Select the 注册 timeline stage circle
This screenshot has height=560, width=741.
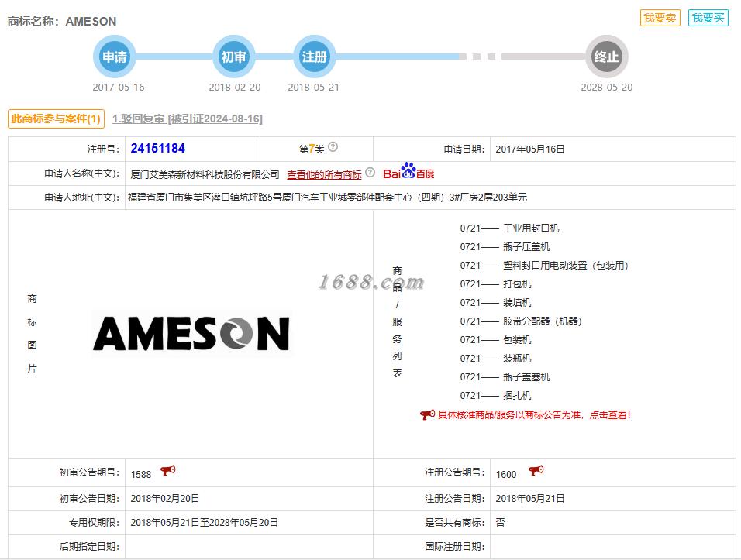314,57
